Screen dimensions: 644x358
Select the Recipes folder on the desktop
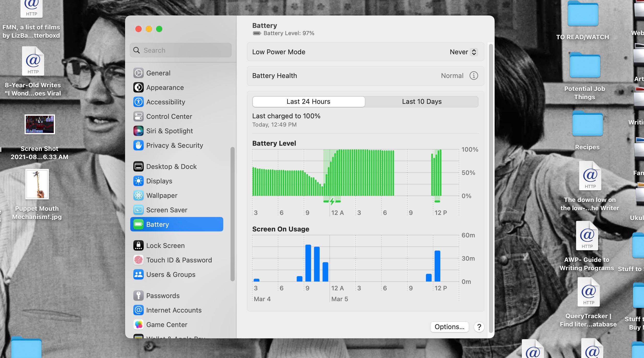click(x=587, y=124)
